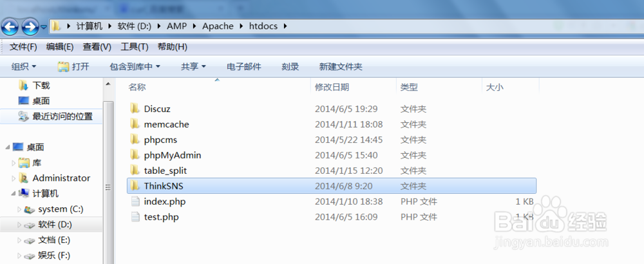Select the table_split folder icon

pyautogui.click(x=135, y=171)
